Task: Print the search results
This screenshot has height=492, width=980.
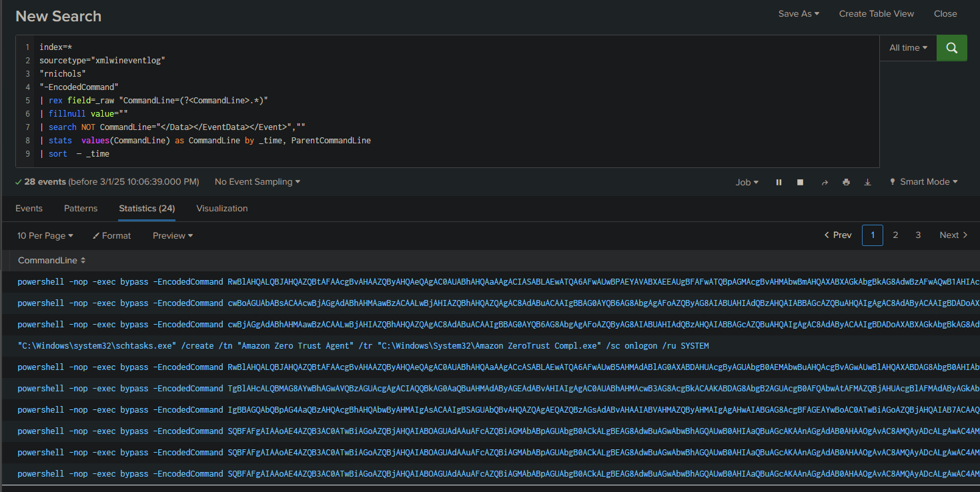Action: tap(846, 182)
